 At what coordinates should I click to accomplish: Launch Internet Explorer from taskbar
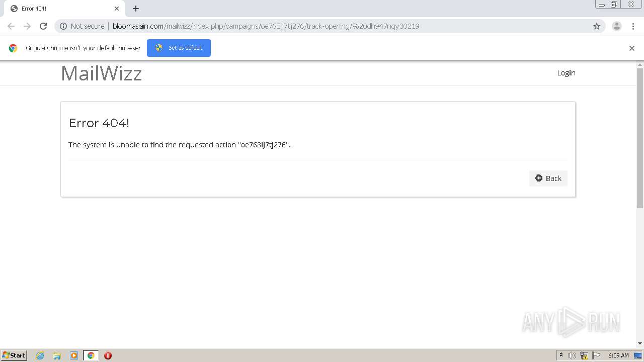40,355
